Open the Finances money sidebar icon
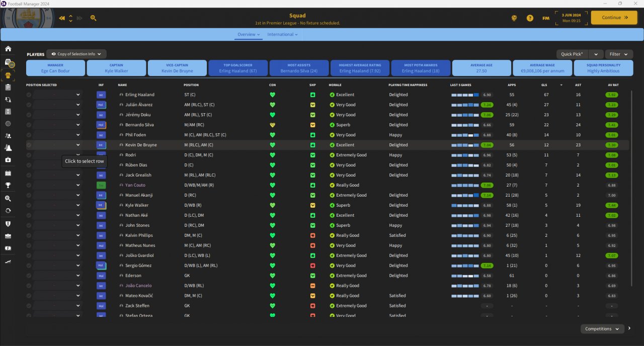 coord(8,248)
